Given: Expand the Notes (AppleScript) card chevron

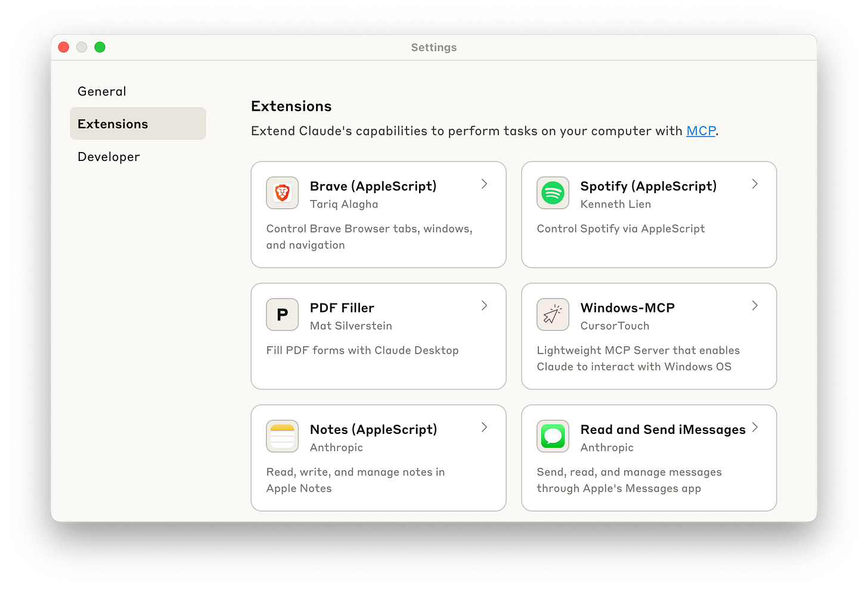Looking at the screenshot, I should (485, 427).
